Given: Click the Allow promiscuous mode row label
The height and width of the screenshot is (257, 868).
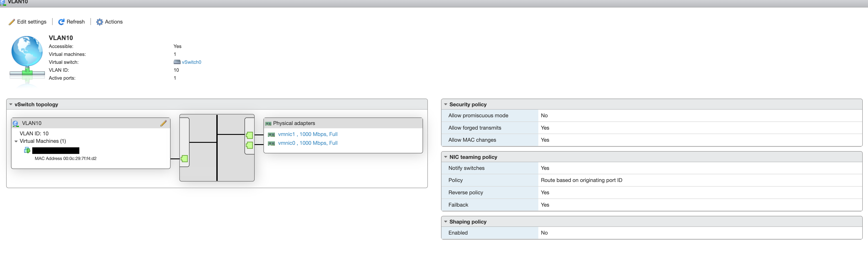Looking at the screenshot, I should (x=478, y=116).
